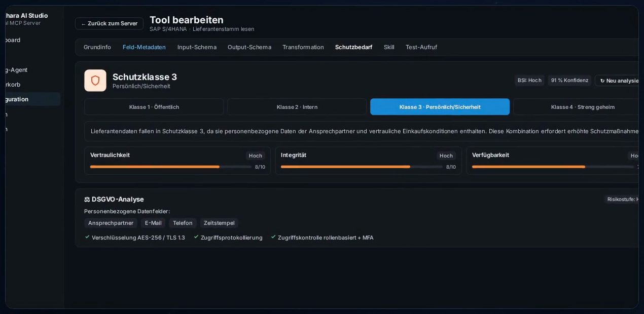
Task: Switch to Feld-Metadaten tab
Action: click(144, 47)
